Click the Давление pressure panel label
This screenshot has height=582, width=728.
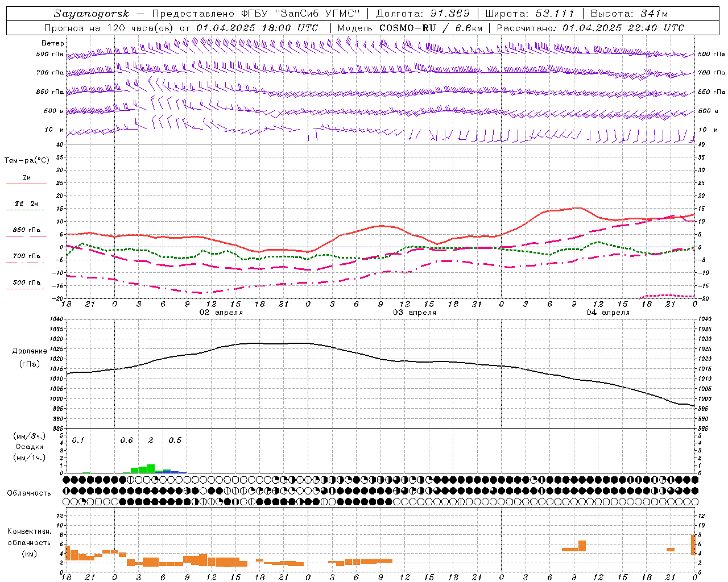coord(30,351)
